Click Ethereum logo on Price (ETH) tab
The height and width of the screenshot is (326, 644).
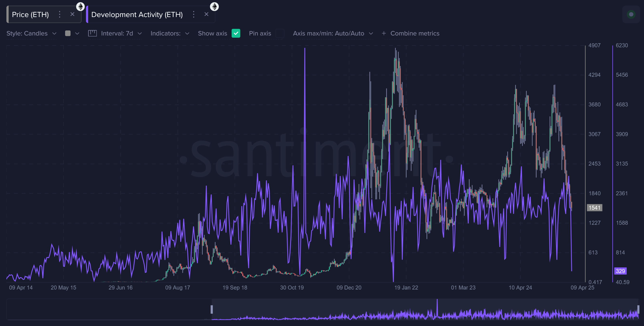80,6
